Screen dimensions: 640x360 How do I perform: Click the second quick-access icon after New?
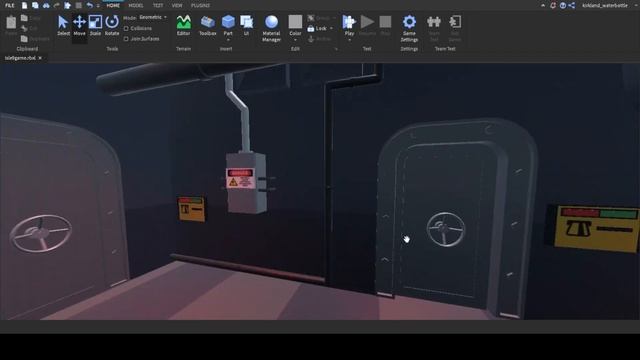pyautogui.click(x=35, y=5)
